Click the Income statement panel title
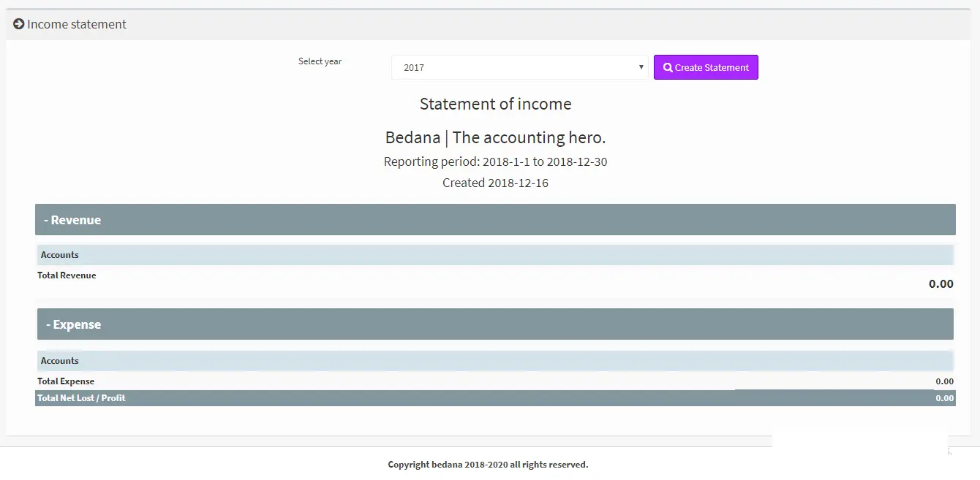 [76, 24]
